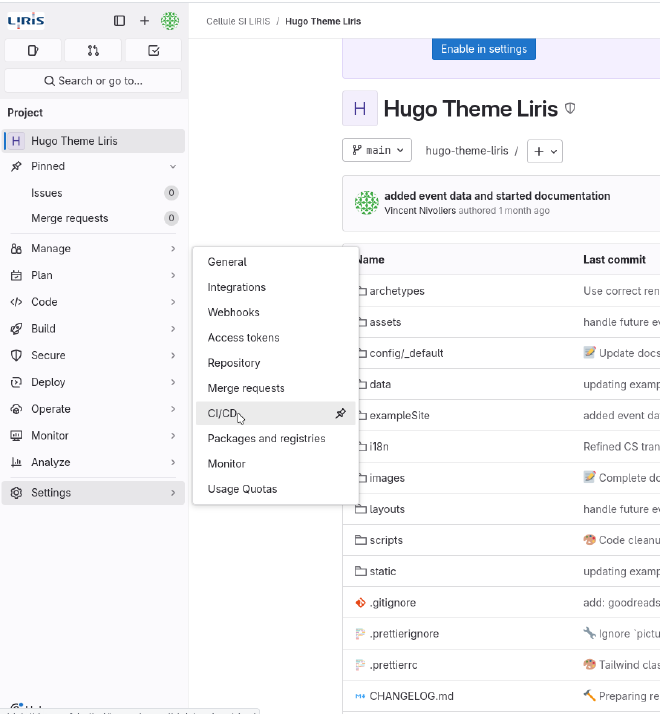Open the config/_default folder
Viewport: 660px width, 714px height.
406,353
